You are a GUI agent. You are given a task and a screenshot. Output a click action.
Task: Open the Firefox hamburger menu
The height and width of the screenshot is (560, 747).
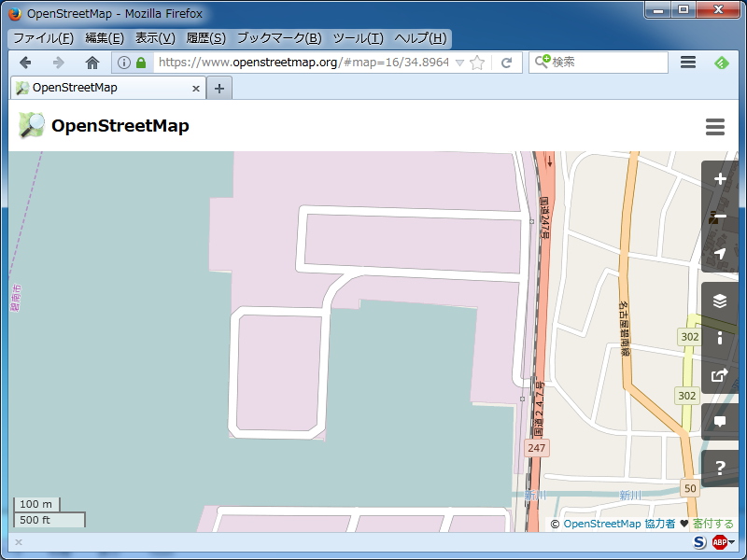click(688, 63)
